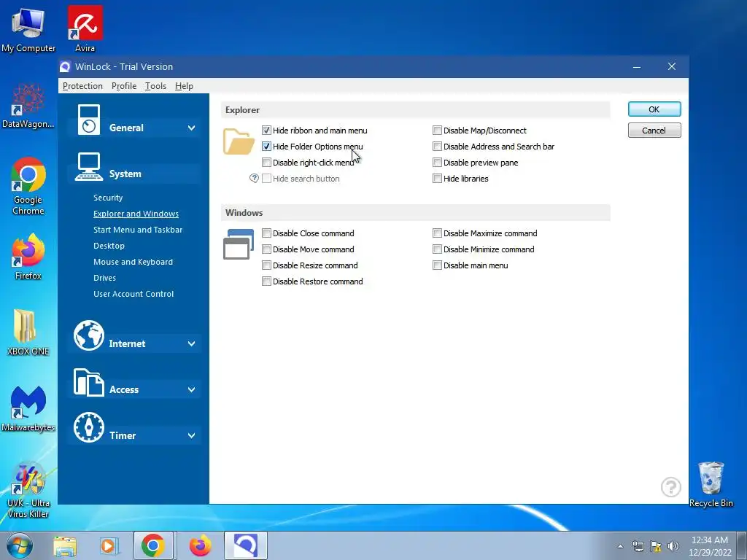This screenshot has height=560, width=747.
Task: Click the volume speaker tray icon
Action: click(673, 546)
